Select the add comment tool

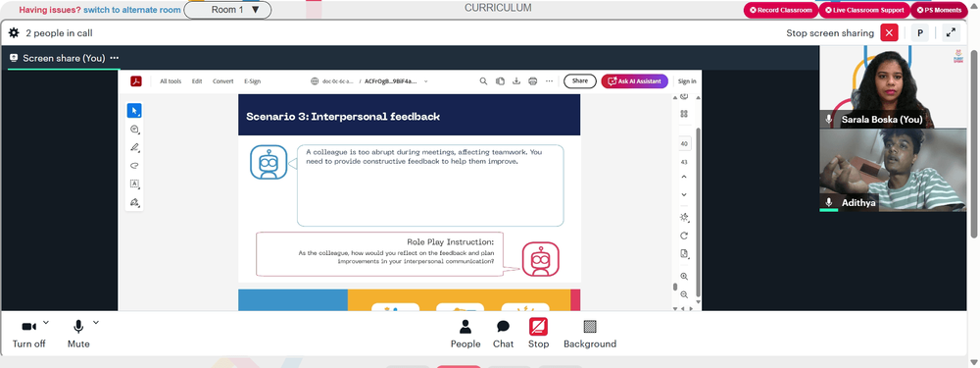coord(133,130)
